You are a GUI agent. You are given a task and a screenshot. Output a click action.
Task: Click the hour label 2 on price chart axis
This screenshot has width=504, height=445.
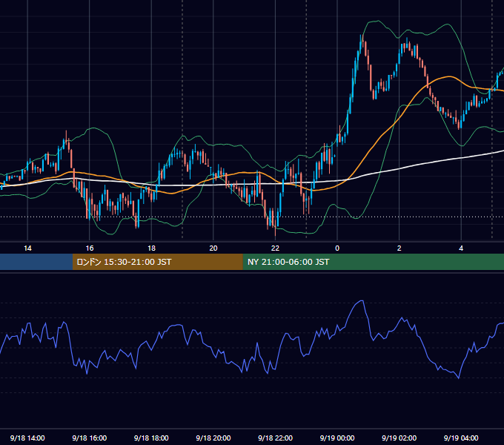pyautogui.click(x=399, y=248)
